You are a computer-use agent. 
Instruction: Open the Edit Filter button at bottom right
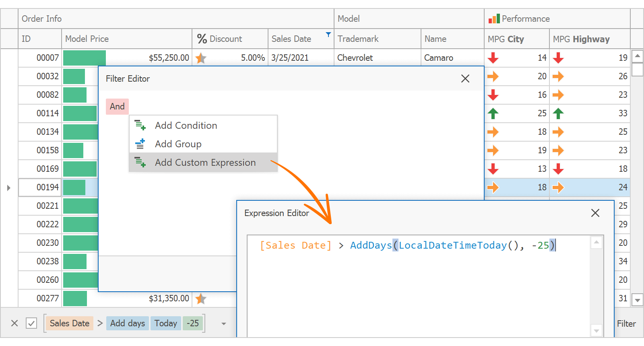[626, 323]
